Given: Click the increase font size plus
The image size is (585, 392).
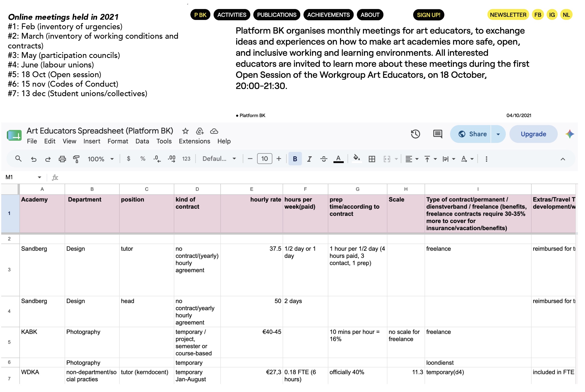Looking at the screenshot, I should 279,159.
